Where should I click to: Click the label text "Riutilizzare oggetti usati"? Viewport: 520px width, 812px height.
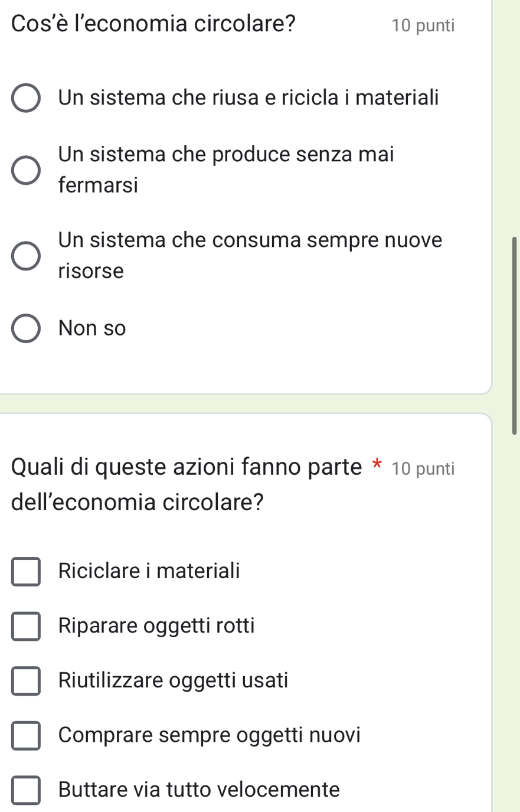174,680
